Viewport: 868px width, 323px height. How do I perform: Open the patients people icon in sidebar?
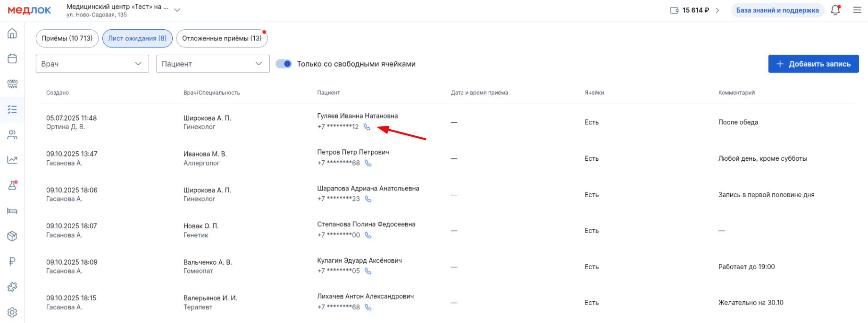pos(12,135)
